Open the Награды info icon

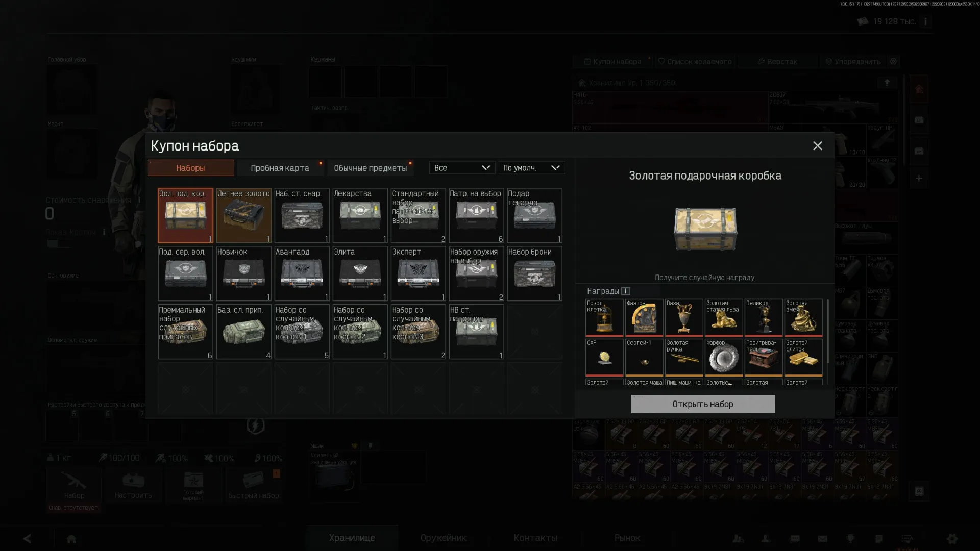pos(626,291)
